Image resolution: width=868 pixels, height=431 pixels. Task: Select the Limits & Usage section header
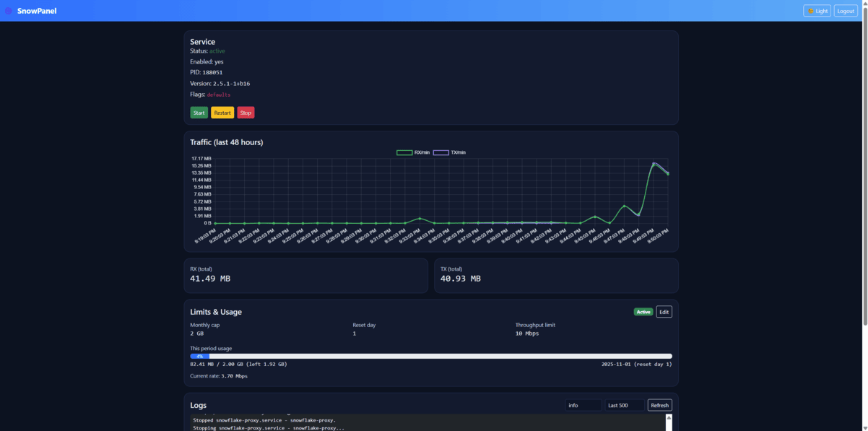pos(216,311)
